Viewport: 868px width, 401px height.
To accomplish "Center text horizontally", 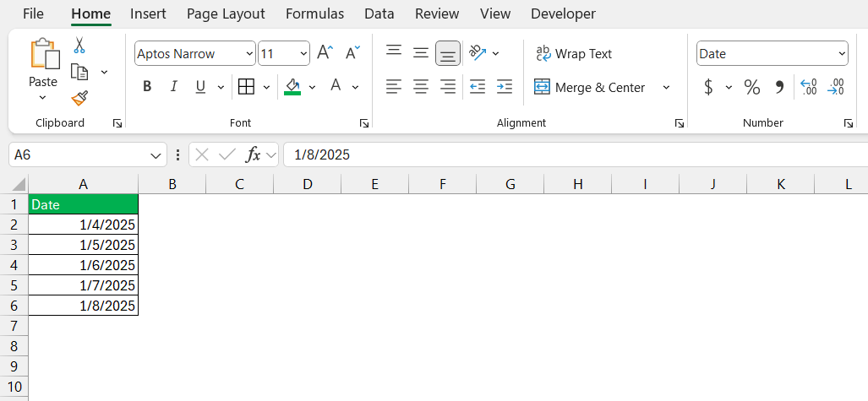I will point(421,86).
